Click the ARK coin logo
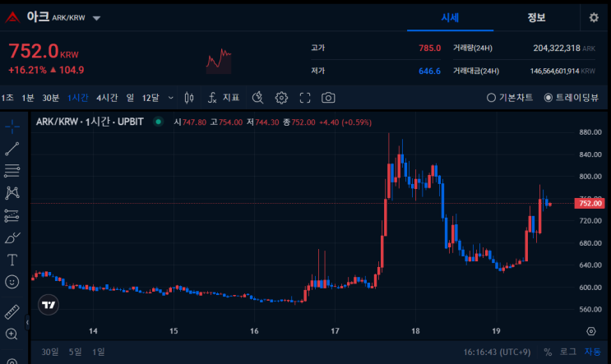 (12, 17)
